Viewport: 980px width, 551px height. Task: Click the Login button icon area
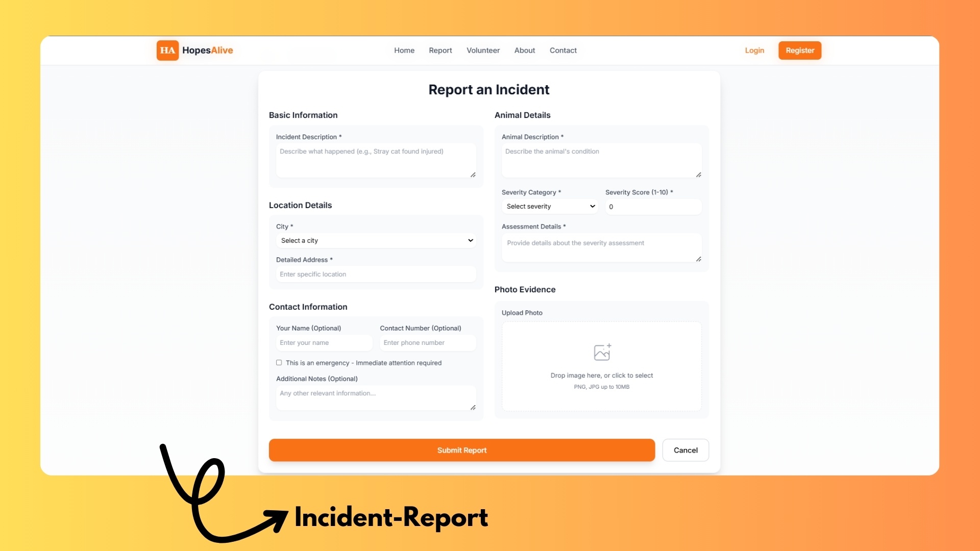click(x=754, y=50)
